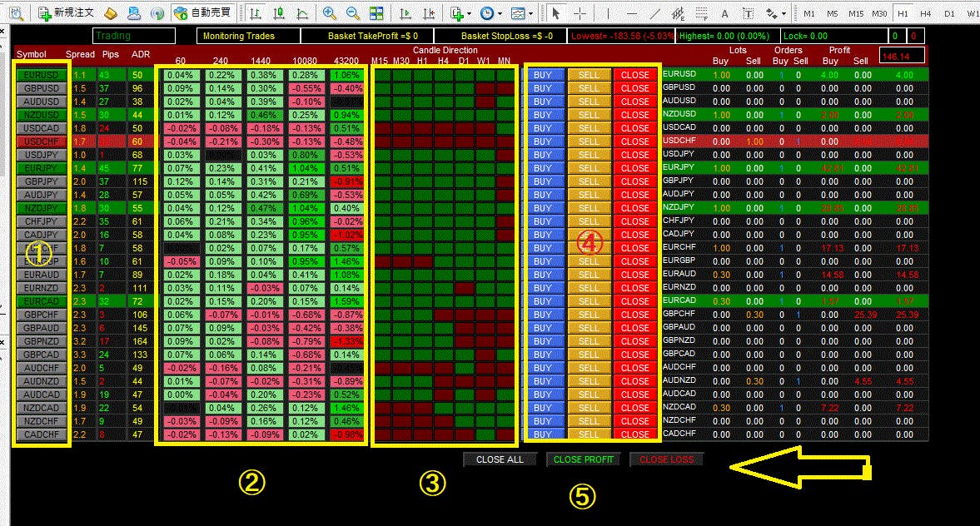Click the tile windows icon
980x526 pixels.
coord(376,13)
